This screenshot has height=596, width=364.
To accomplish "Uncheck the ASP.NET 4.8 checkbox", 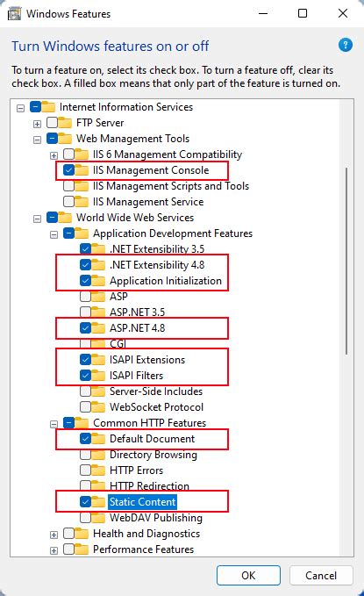I will [85, 327].
